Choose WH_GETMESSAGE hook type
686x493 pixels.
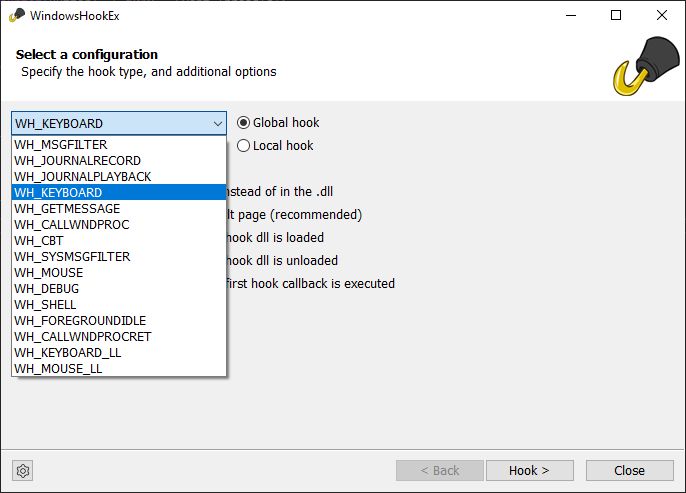pyautogui.click(x=119, y=209)
